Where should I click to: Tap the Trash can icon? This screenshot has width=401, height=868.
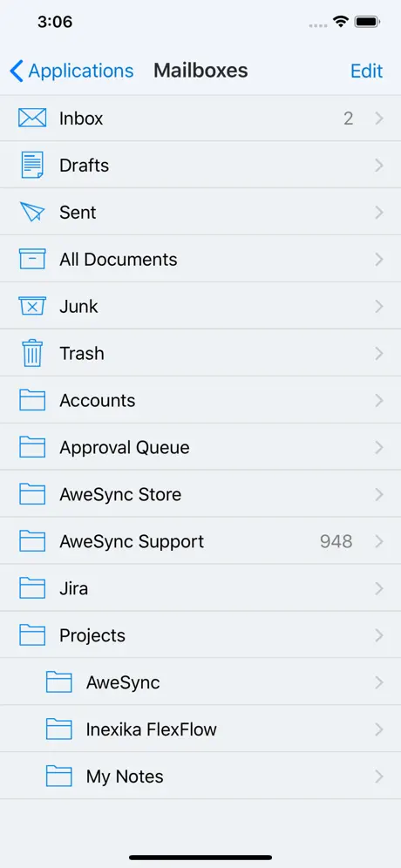(32, 353)
